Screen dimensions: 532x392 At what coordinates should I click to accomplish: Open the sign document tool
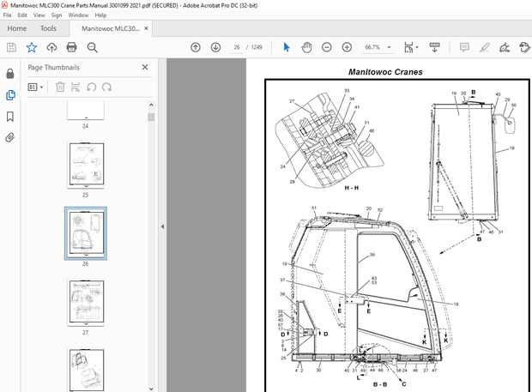[x=505, y=47]
